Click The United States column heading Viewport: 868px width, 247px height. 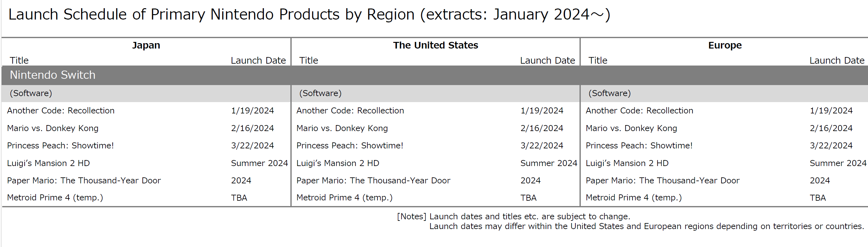coord(435,45)
